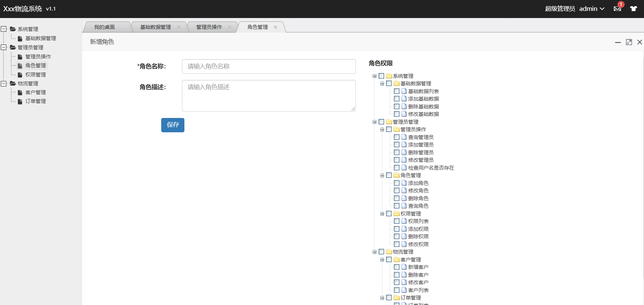Switch to the 我的桌面 tab
Viewport: 644px width, 305px height.
104,27
